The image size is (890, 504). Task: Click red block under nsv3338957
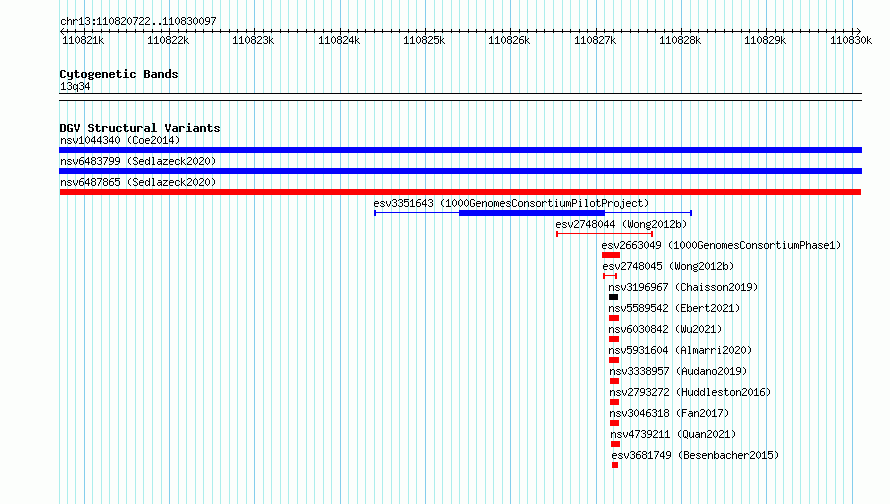[x=614, y=381]
